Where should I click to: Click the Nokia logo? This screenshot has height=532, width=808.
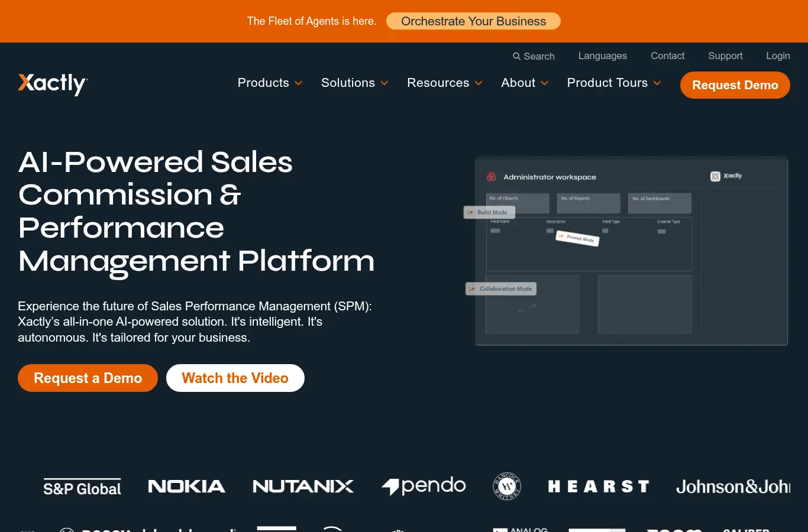point(186,486)
